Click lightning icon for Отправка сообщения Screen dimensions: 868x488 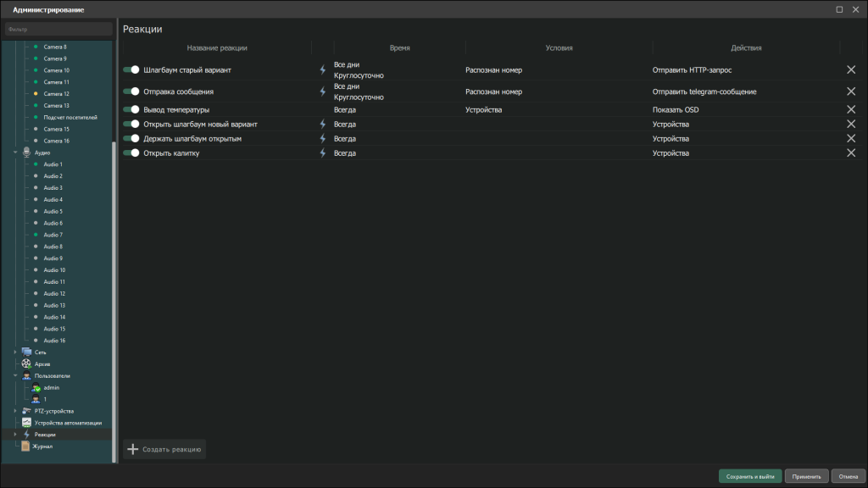(323, 91)
